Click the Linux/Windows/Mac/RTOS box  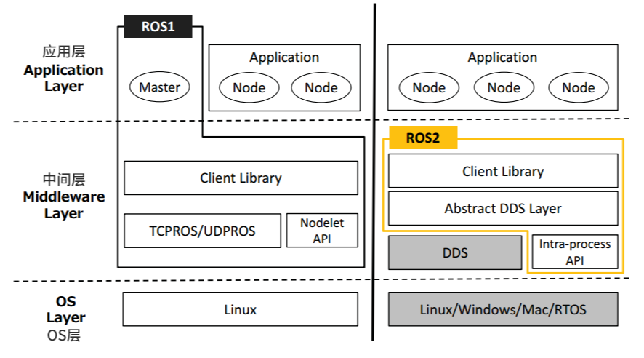(x=503, y=309)
